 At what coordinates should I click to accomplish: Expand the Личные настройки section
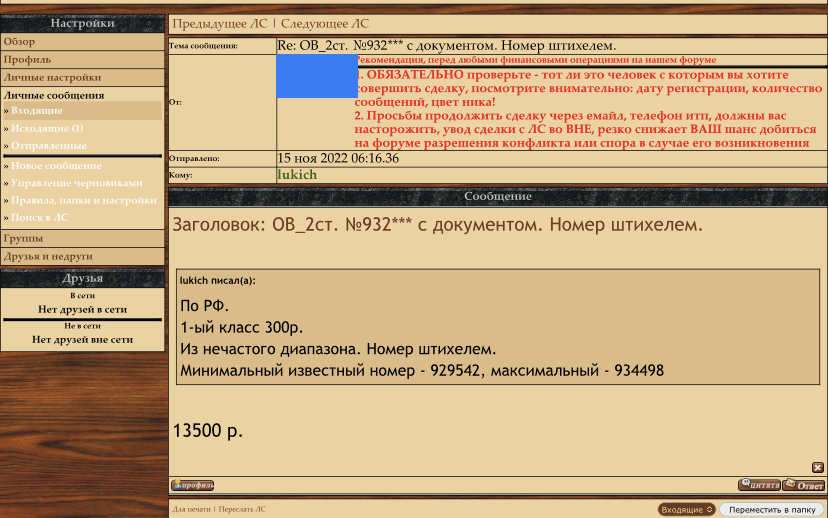[51, 77]
